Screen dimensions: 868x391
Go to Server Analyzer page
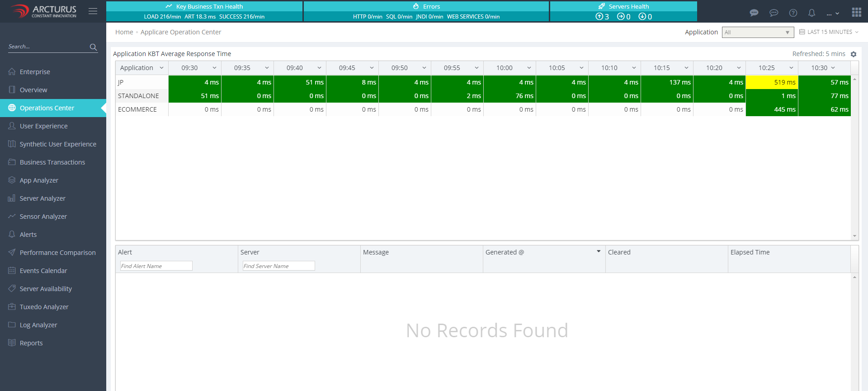42,198
